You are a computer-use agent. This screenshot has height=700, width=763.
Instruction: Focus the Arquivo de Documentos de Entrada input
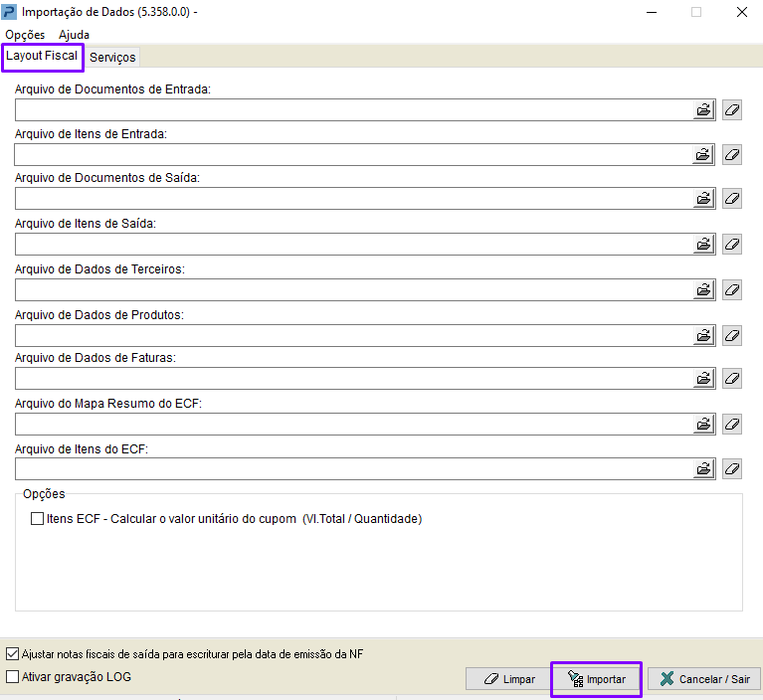point(354,110)
